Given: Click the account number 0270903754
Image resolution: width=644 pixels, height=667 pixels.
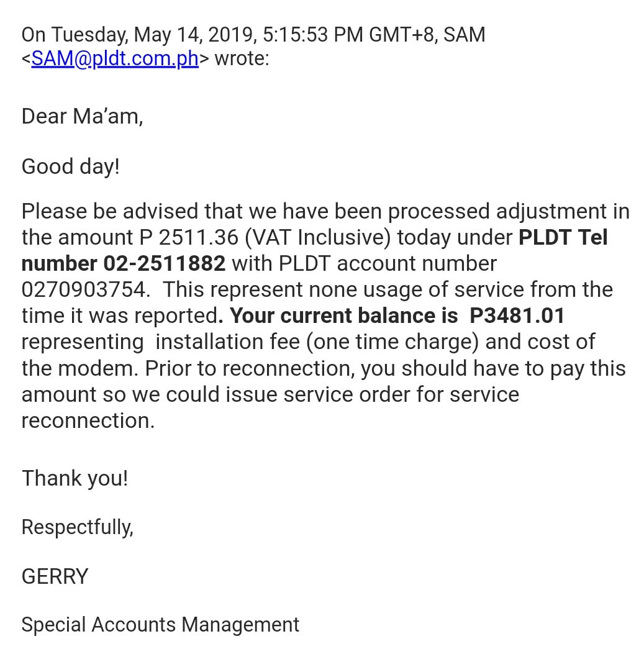Looking at the screenshot, I should (85, 289).
